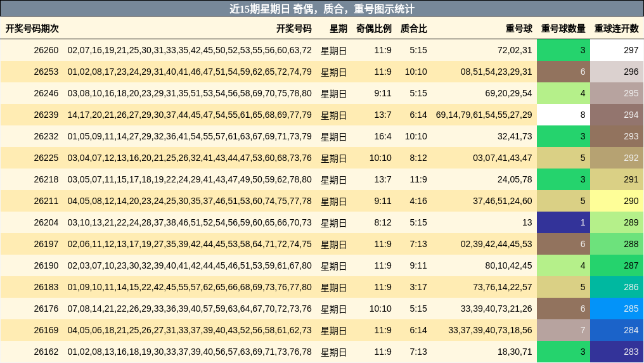Image resolution: width=644 pixels, height=363 pixels.
Task: Click repeat balls 18,30,71
Action: pos(515,352)
